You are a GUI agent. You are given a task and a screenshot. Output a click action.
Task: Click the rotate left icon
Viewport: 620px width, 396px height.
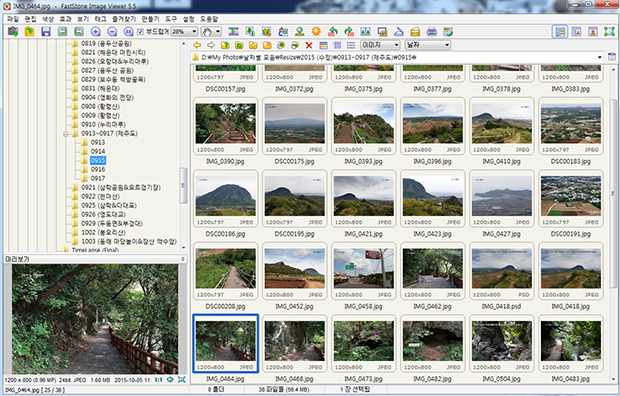pos(333,32)
